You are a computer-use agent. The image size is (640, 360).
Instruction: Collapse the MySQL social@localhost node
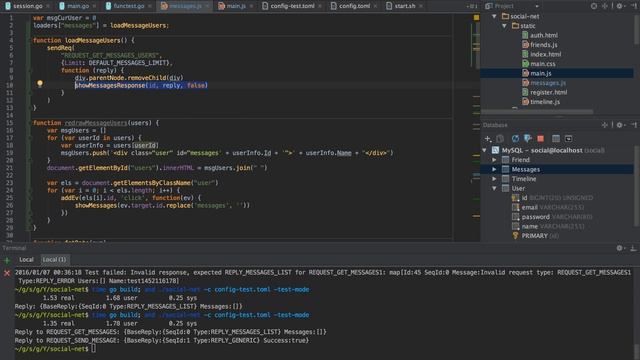tap(484, 150)
